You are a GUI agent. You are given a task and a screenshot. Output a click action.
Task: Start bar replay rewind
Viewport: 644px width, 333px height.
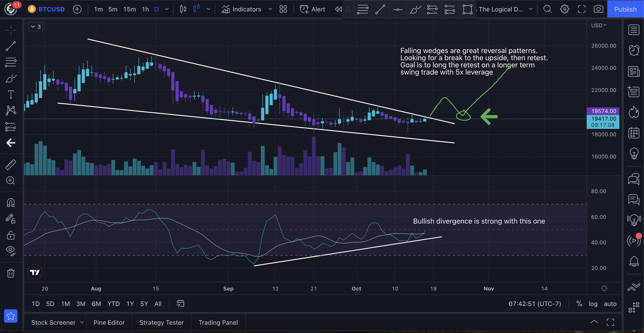pyautogui.click(x=338, y=9)
